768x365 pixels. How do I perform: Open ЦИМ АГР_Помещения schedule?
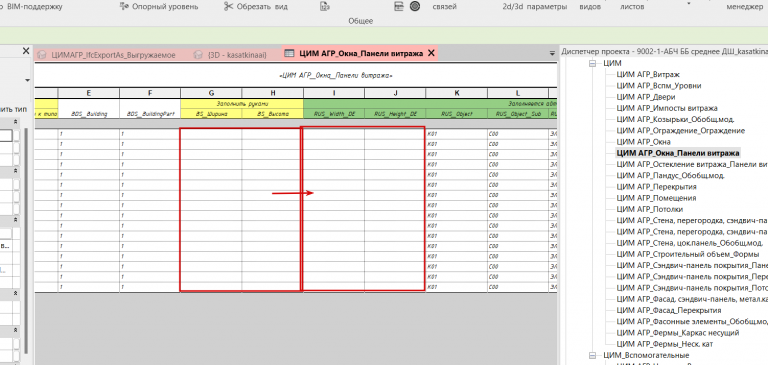click(x=656, y=198)
